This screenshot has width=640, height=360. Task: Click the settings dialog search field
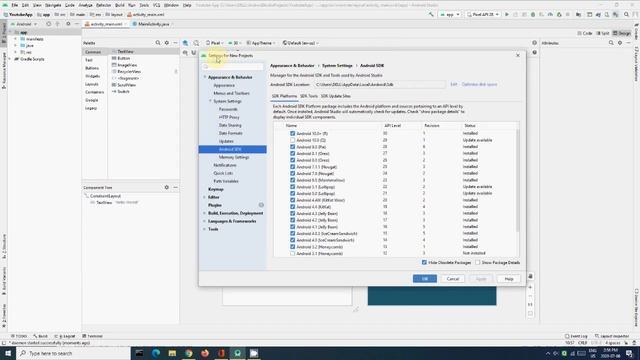[233, 67]
